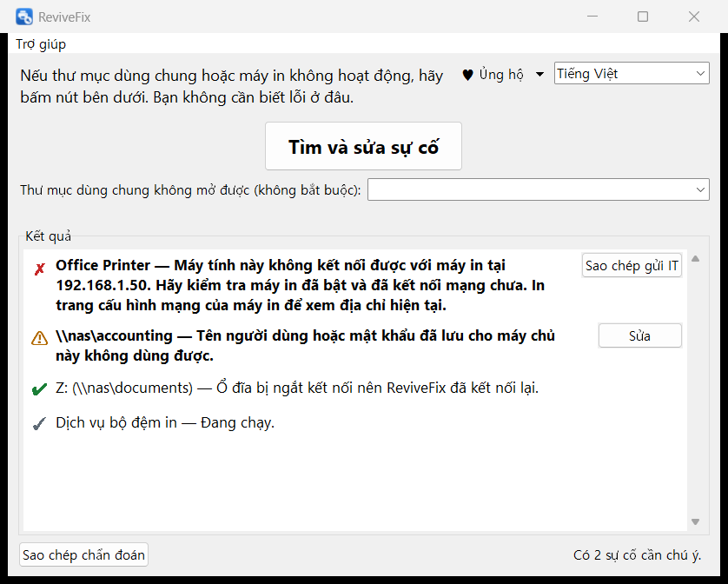
Task: Open the Trợ giúp menu
Action: (x=41, y=44)
